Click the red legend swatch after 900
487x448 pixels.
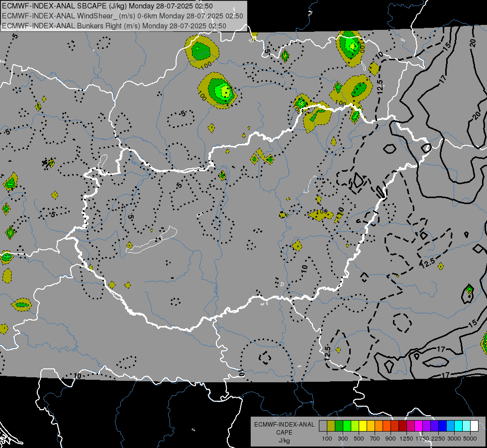tap(395, 426)
